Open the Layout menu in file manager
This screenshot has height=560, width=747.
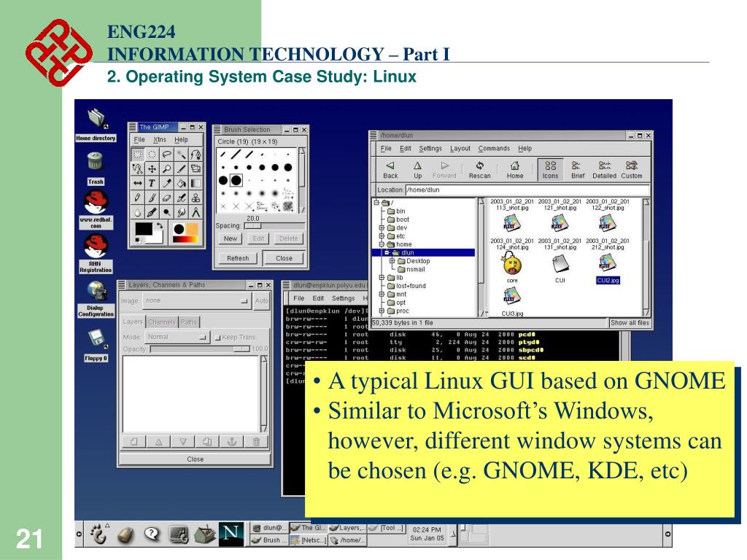pyautogui.click(x=460, y=149)
